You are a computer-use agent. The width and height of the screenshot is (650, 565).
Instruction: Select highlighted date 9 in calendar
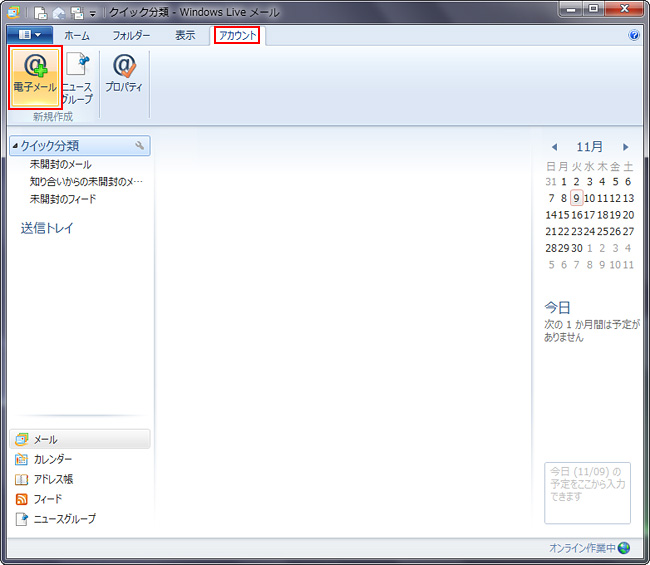click(x=576, y=198)
